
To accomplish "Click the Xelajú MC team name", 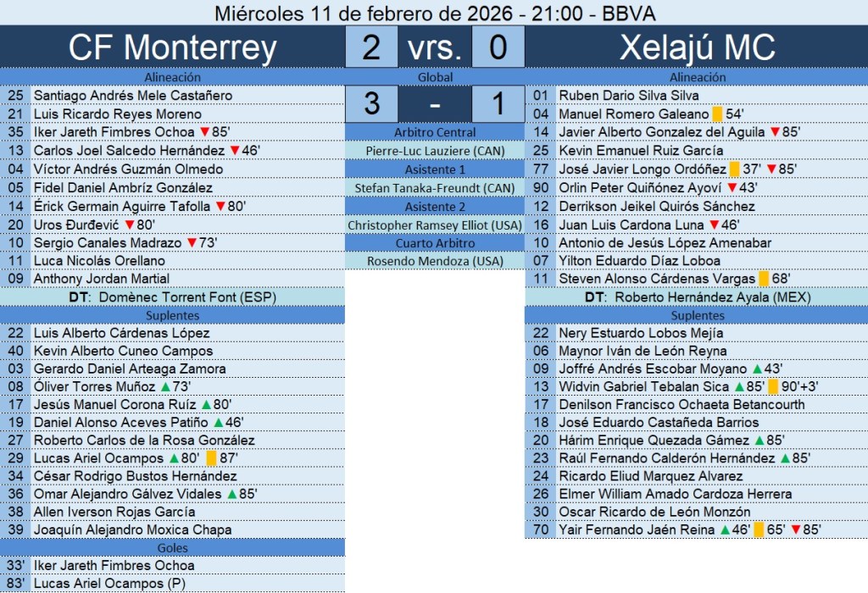I will click(x=697, y=48).
